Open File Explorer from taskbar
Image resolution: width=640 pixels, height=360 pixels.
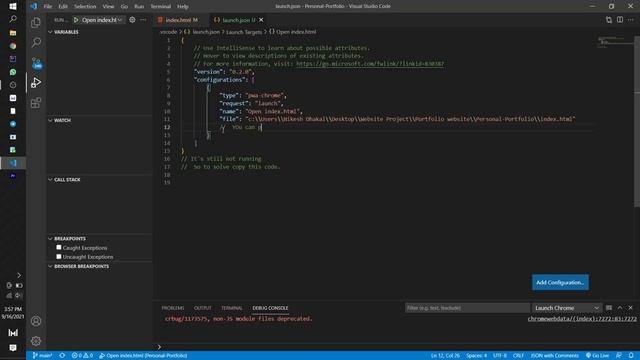13,33
